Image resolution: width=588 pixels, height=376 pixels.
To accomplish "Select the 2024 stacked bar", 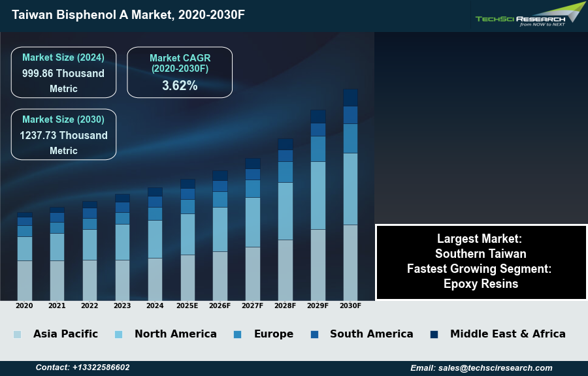I will point(155,245).
